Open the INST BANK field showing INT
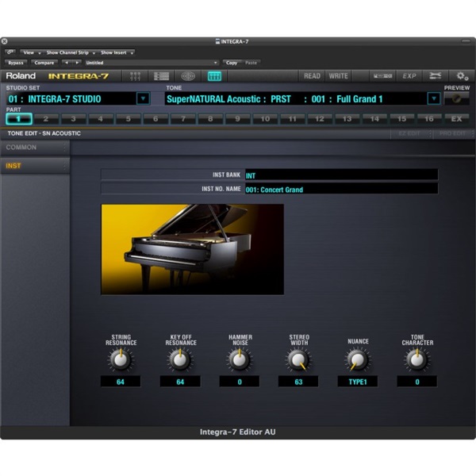Image resolution: width=476 pixels, height=476 pixels. pos(341,175)
